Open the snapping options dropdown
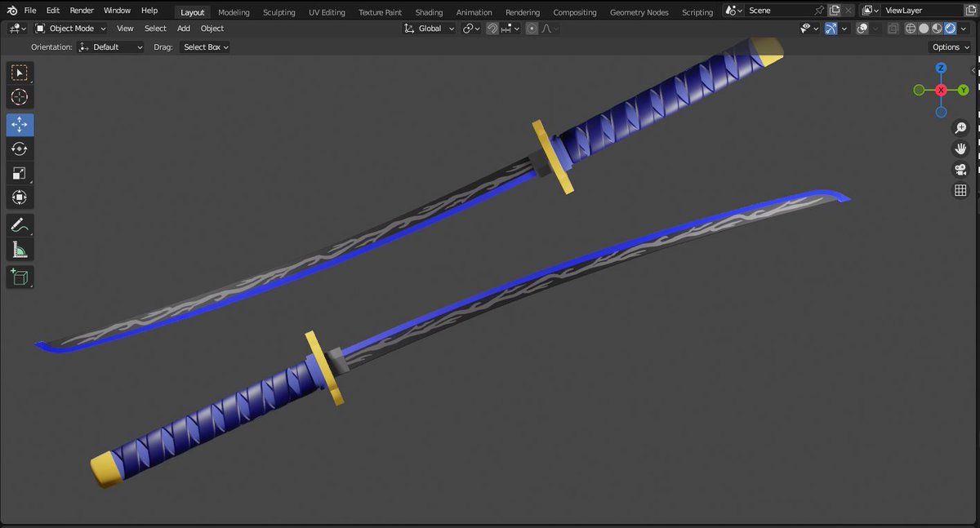The width and height of the screenshot is (980, 528). [x=510, y=29]
